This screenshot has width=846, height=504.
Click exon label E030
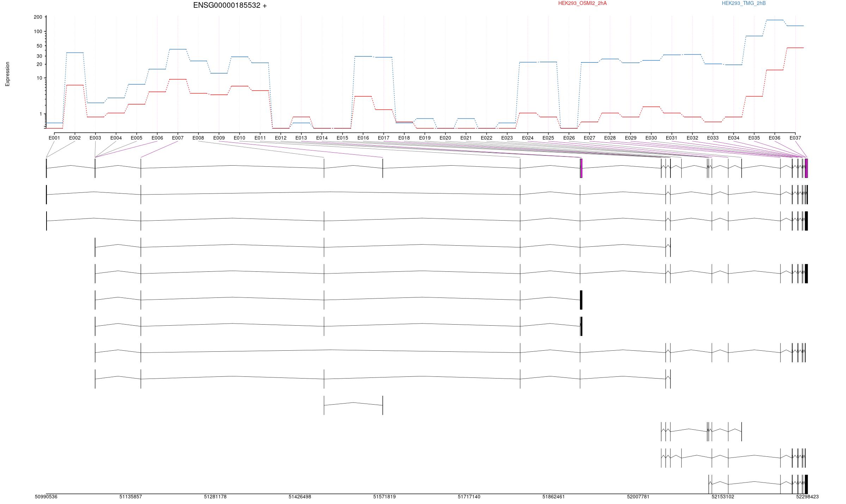click(x=651, y=138)
